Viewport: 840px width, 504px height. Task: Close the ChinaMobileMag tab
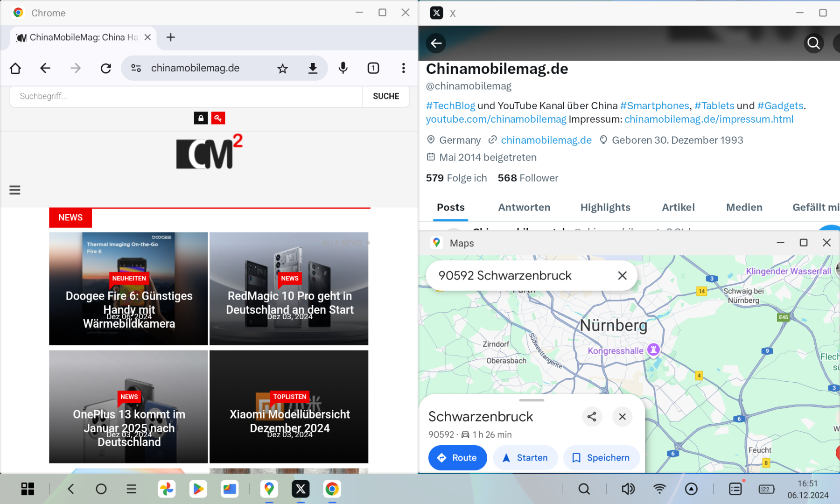[x=147, y=37]
